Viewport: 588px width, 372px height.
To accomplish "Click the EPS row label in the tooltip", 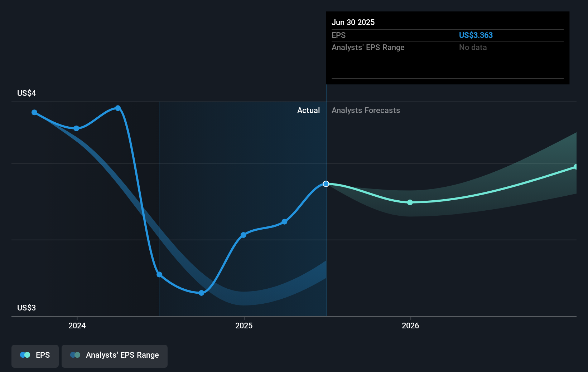I will (338, 35).
